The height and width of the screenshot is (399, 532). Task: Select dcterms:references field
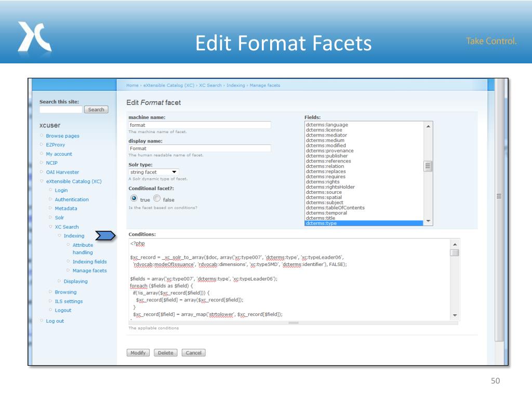tap(328, 161)
